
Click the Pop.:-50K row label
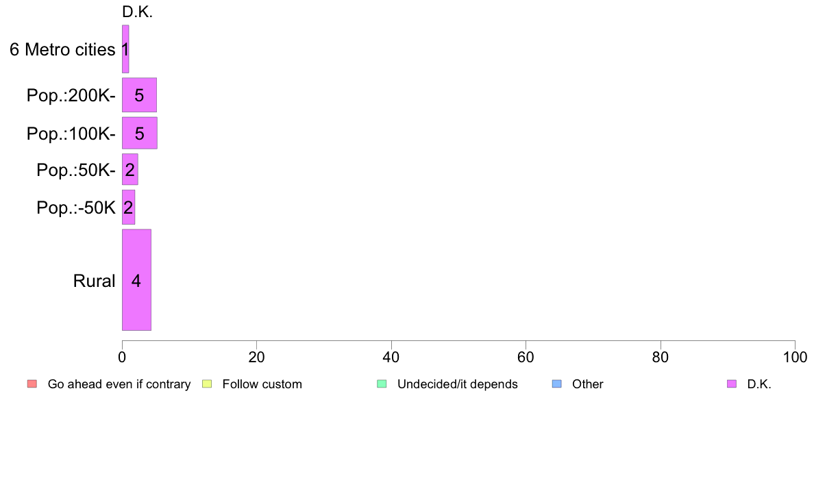tap(76, 207)
